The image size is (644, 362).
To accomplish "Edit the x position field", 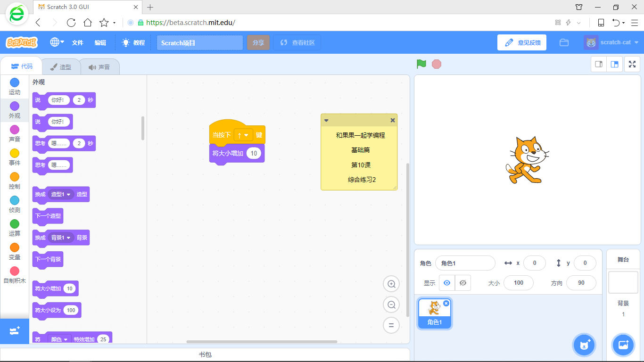I will click(x=535, y=263).
